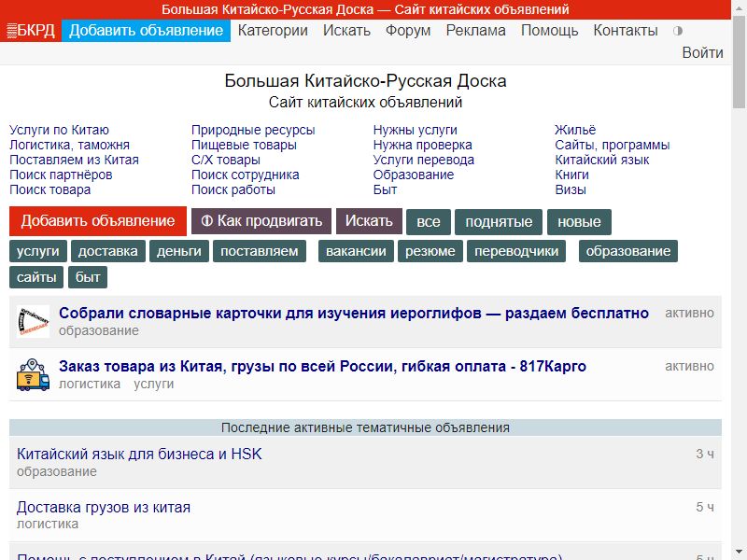Viewport: 747px width, 560px height.
Task: Click blue Добавить объявление in top bar
Action: (146, 31)
